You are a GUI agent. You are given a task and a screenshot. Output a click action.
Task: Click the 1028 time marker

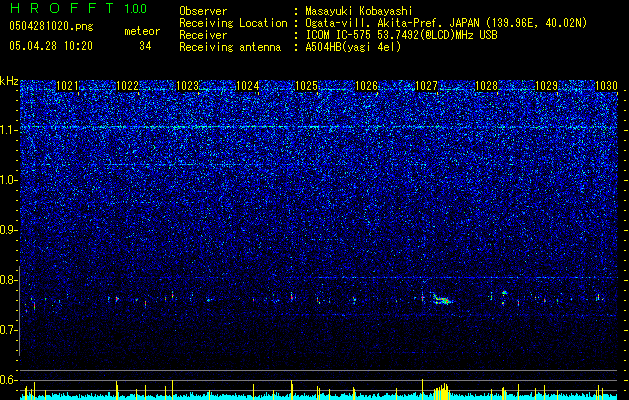(486, 86)
